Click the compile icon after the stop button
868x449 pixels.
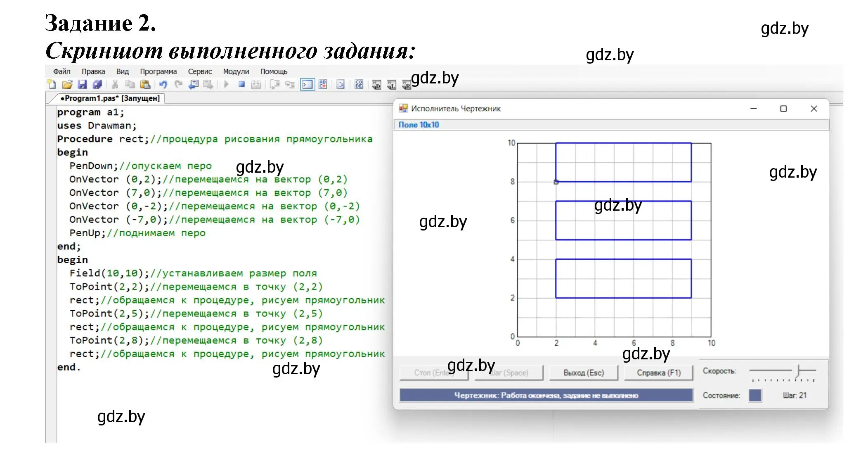pyautogui.click(x=256, y=85)
